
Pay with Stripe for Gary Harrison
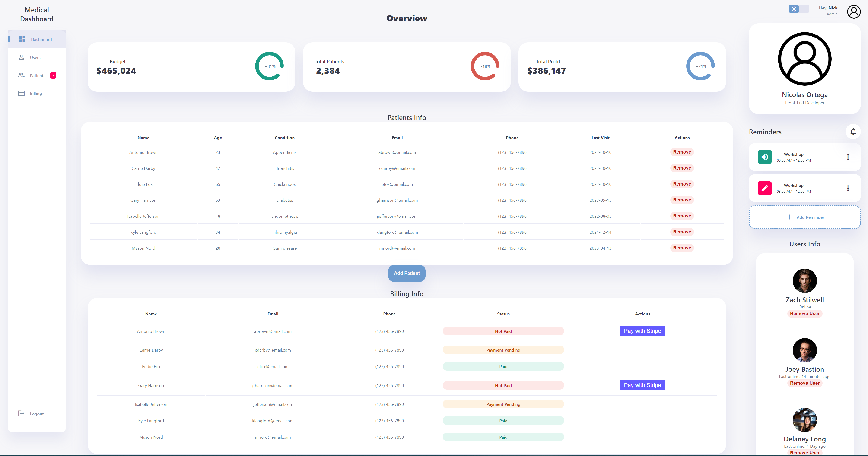point(642,385)
